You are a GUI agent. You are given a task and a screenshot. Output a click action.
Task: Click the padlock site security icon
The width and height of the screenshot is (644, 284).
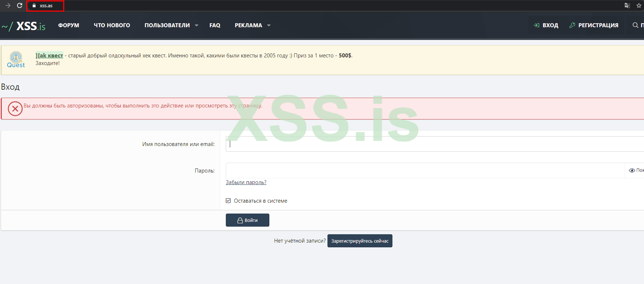[34, 5]
